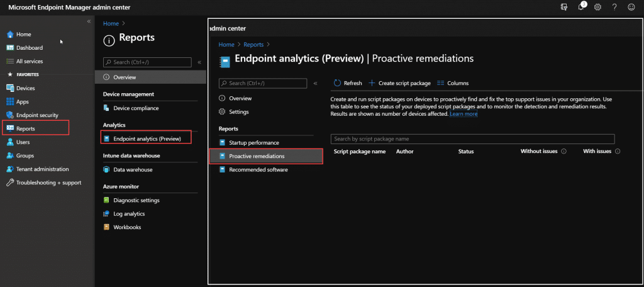The image size is (644, 287).
Task: Click the Devices monitor icon
Action: point(10,88)
